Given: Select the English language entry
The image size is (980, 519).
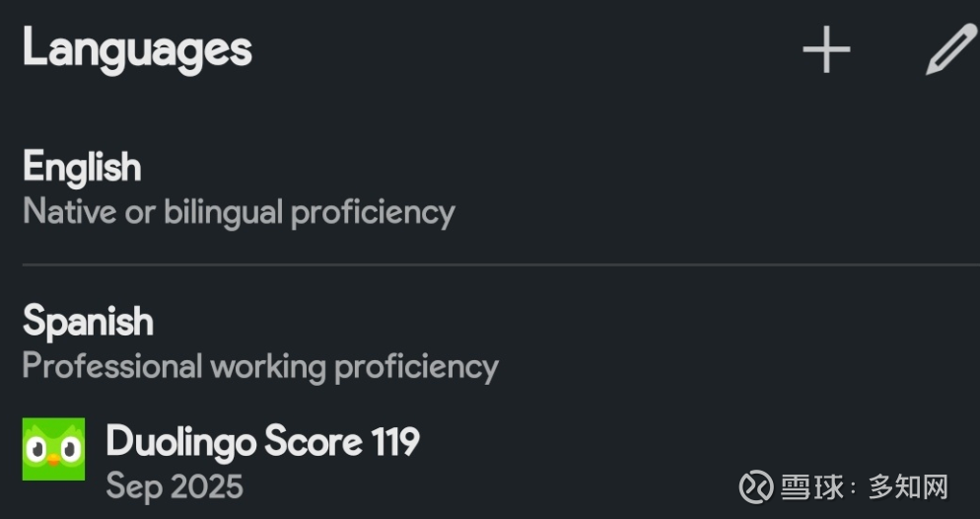Looking at the screenshot, I should 82,167.
